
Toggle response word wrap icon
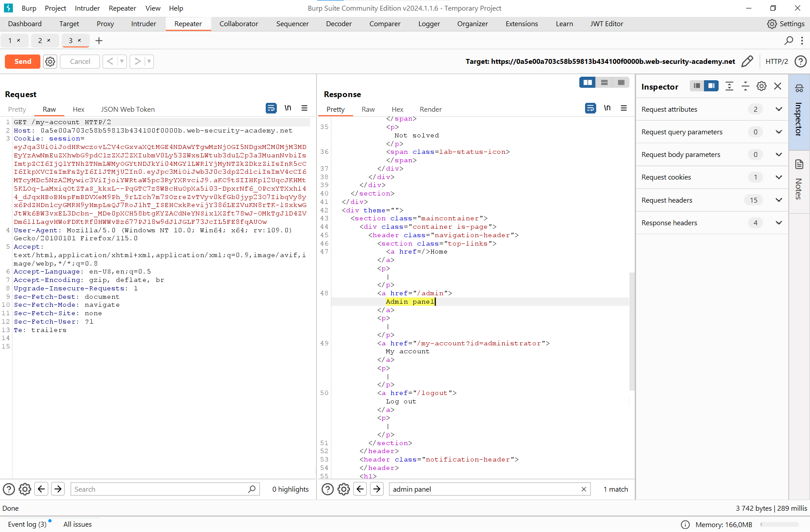(590, 108)
